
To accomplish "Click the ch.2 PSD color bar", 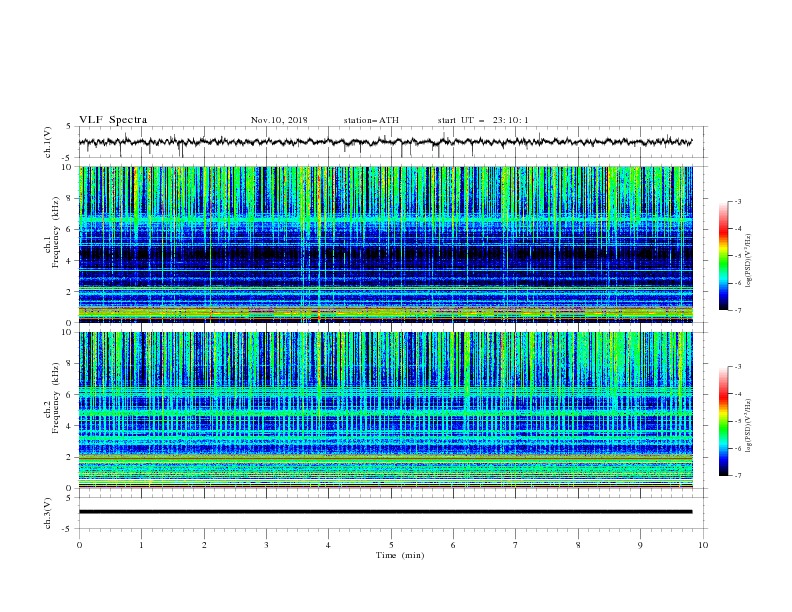I will click(x=724, y=421).
